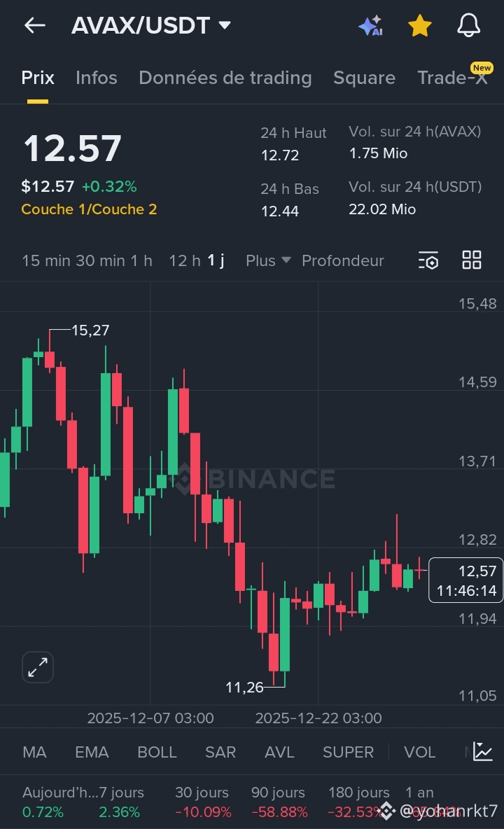Viewport: 504px width, 829px height.
Task: Open the Couche 1/Couche 2 tag link
Action: tap(89, 209)
